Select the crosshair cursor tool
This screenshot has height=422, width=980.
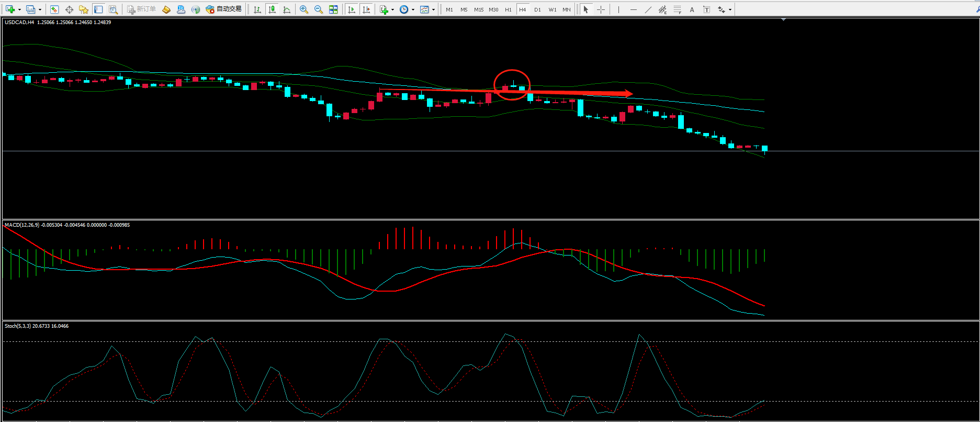601,9
